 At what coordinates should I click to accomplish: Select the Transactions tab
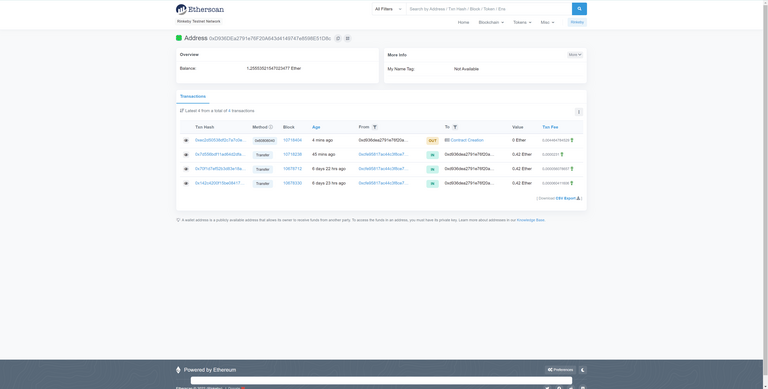point(192,97)
